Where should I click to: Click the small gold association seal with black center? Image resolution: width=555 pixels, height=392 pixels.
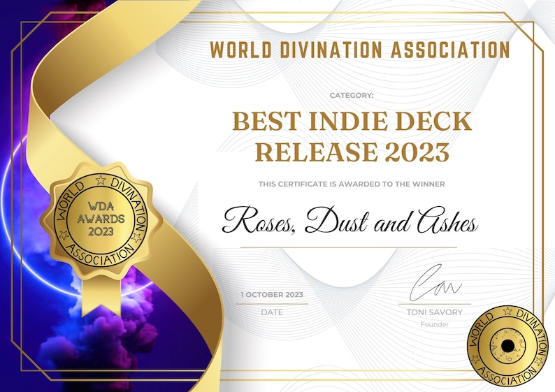tap(507, 346)
